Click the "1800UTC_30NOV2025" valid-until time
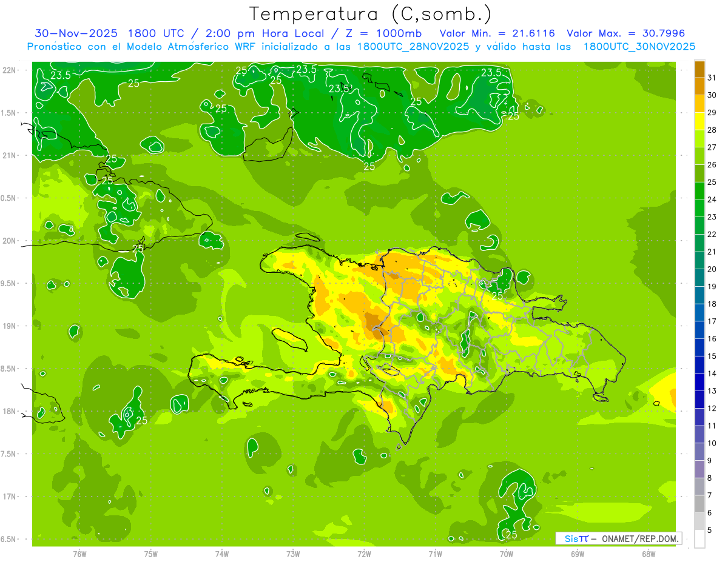The image size is (728, 562). (639, 47)
